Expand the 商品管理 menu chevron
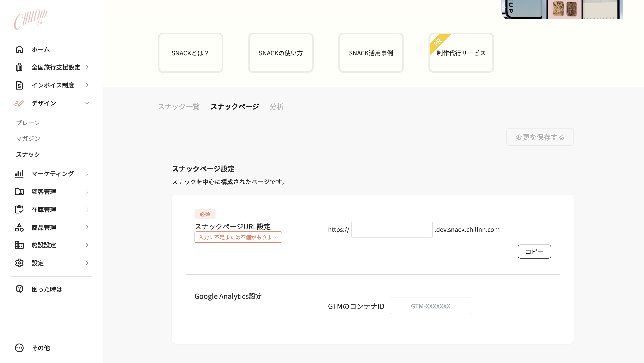The width and height of the screenshot is (644, 363). point(87,227)
